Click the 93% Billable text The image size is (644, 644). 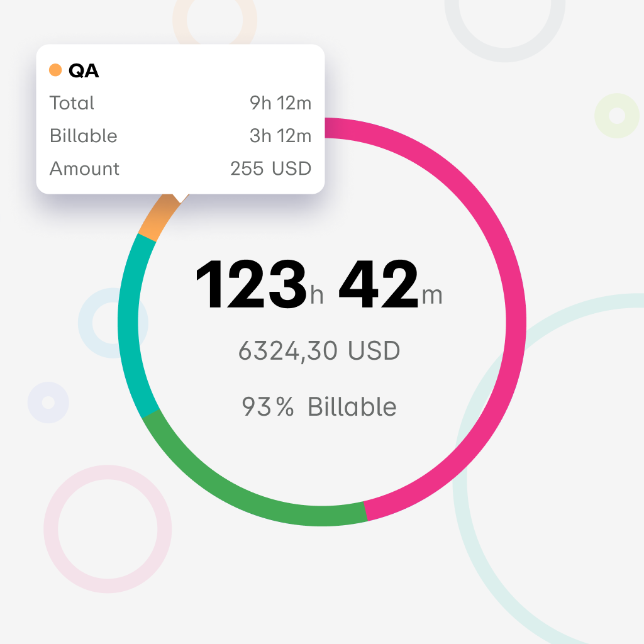(319, 407)
